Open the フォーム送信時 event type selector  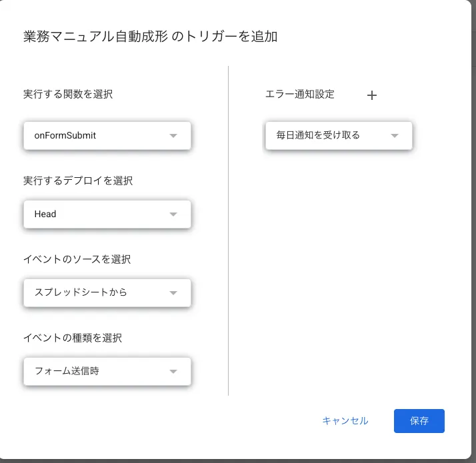coord(107,371)
